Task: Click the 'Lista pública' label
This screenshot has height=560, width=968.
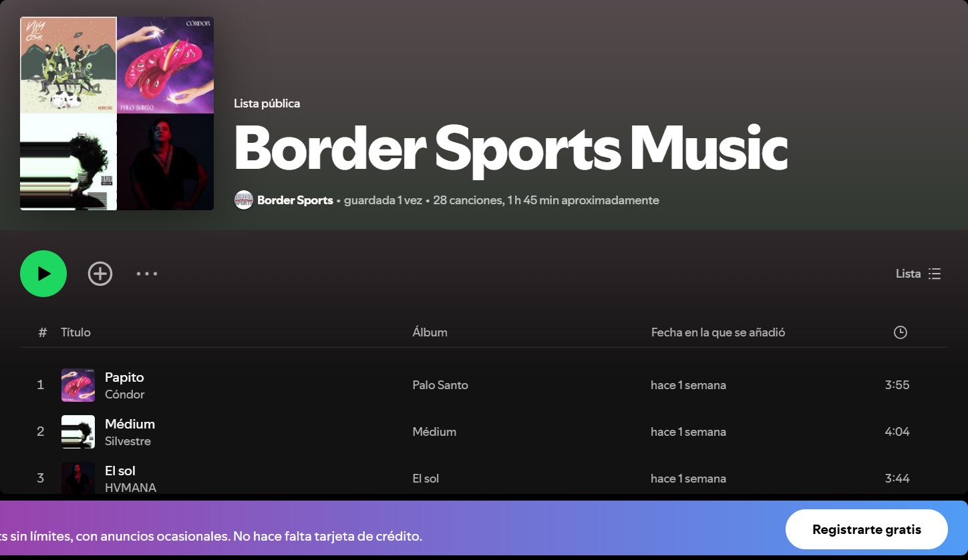Action: [267, 103]
